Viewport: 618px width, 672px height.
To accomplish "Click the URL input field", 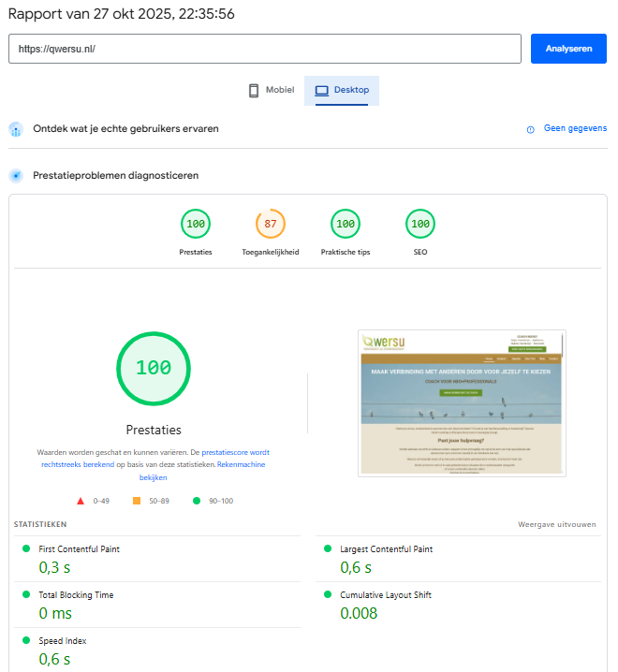I will [264, 49].
